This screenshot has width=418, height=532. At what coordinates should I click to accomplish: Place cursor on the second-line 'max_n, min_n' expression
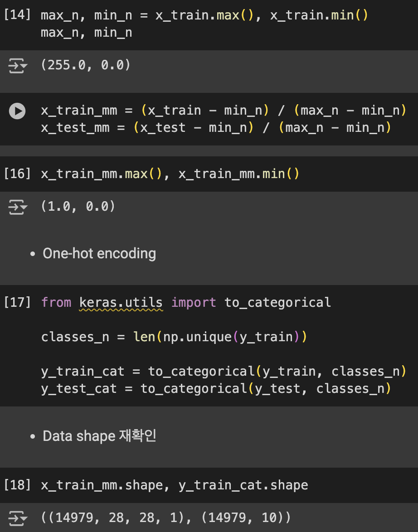coord(86,33)
